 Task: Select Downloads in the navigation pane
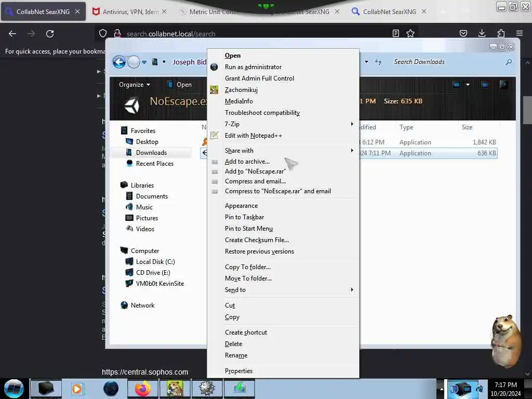click(151, 153)
